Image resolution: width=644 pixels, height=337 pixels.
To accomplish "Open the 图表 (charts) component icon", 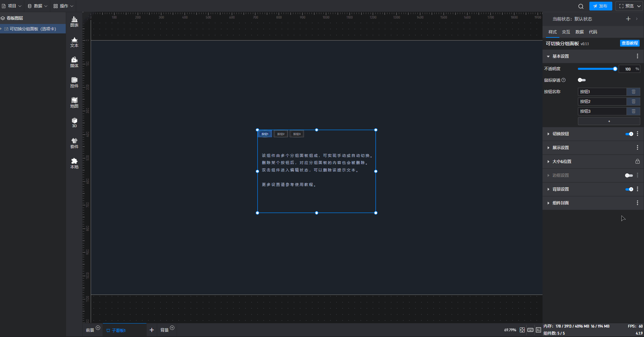I will [74, 22].
